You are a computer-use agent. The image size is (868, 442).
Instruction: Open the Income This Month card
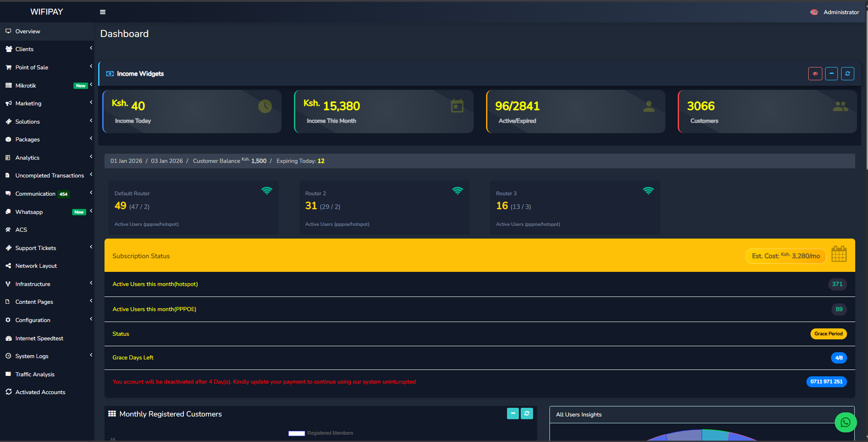(383, 112)
